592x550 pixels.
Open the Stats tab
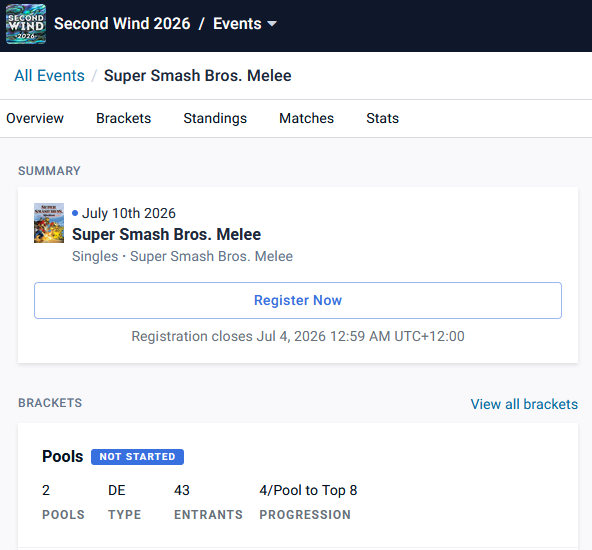click(382, 118)
